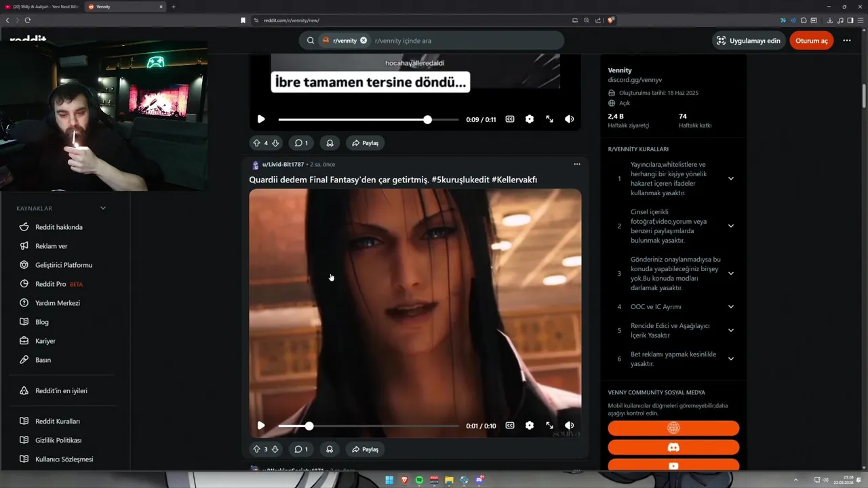Open Geliştirici Platformu link

[x=64, y=265]
